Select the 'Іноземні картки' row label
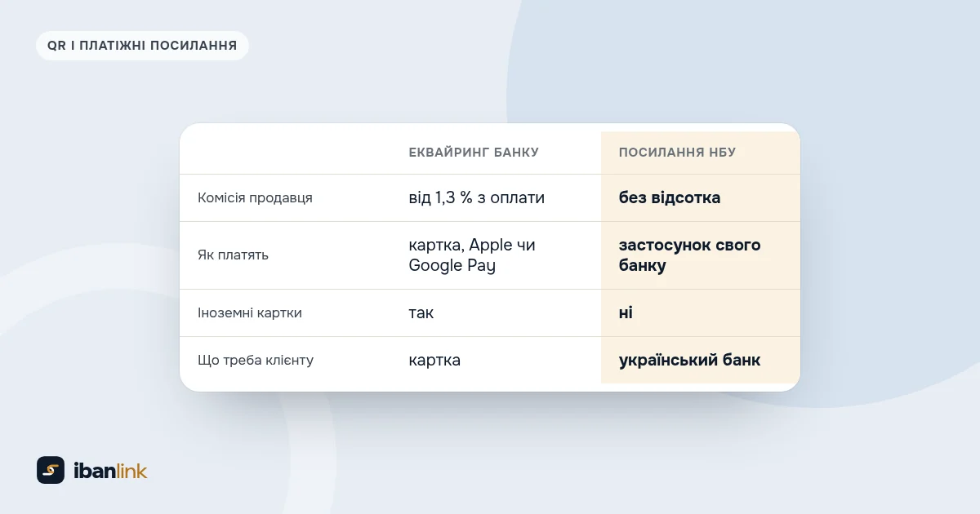The height and width of the screenshot is (514, 980). (x=250, y=313)
